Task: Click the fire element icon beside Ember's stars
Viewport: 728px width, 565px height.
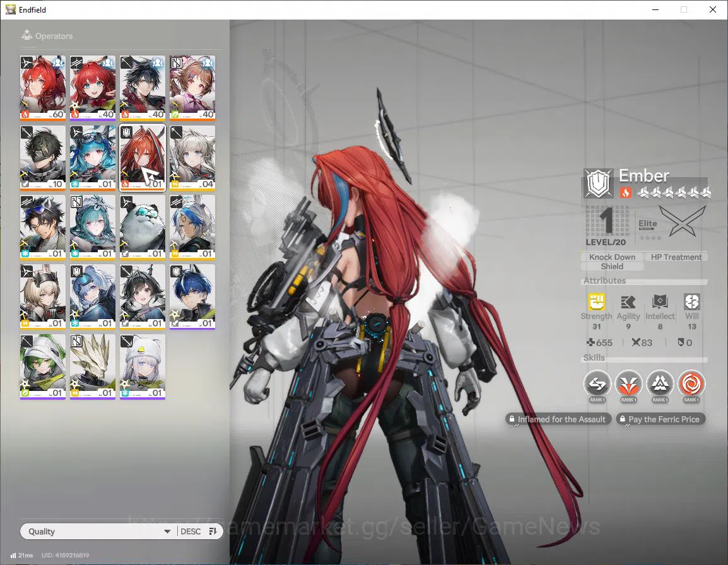Action: coord(626,192)
